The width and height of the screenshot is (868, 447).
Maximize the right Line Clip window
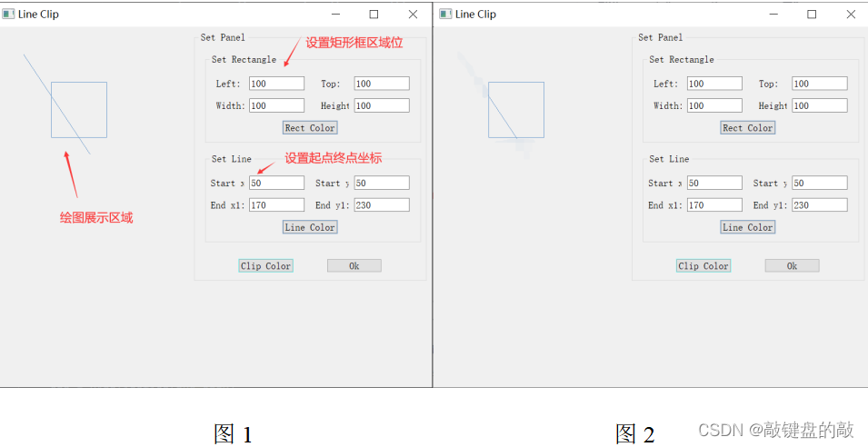812,15
